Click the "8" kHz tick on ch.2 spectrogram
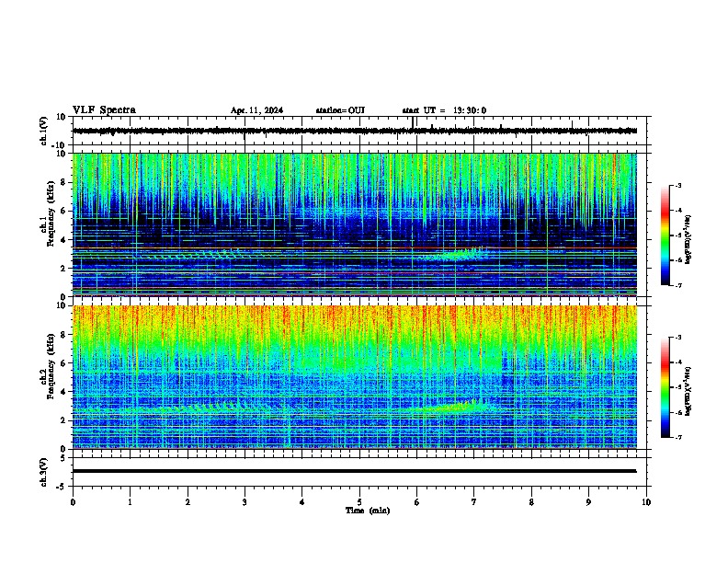The width and height of the screenshot is (728, 563). [63, 335]
